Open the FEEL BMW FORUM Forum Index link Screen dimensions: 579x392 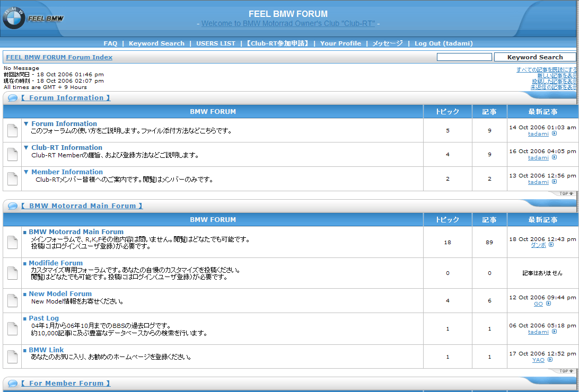(59, 57)
